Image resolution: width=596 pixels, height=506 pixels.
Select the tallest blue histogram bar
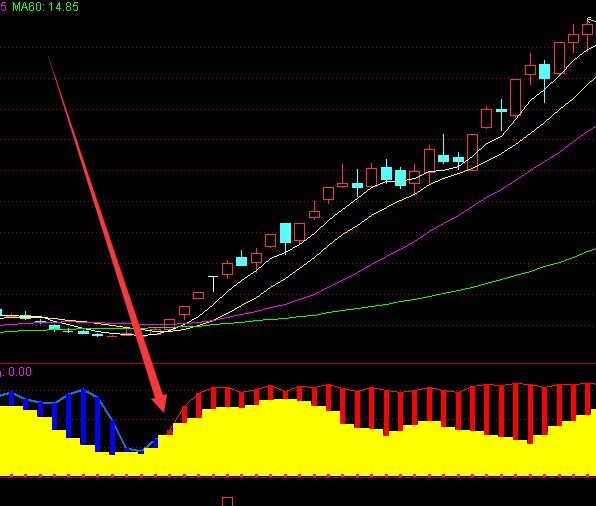click(x=83, y=416)
